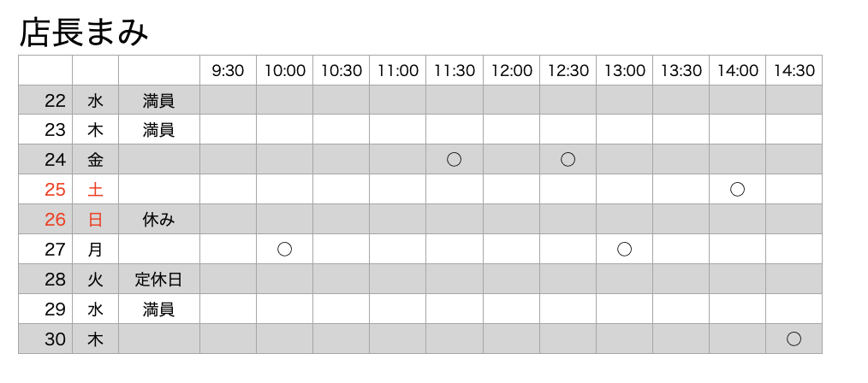Pick the 13:00 circle on Monday 27

point(624,249)
